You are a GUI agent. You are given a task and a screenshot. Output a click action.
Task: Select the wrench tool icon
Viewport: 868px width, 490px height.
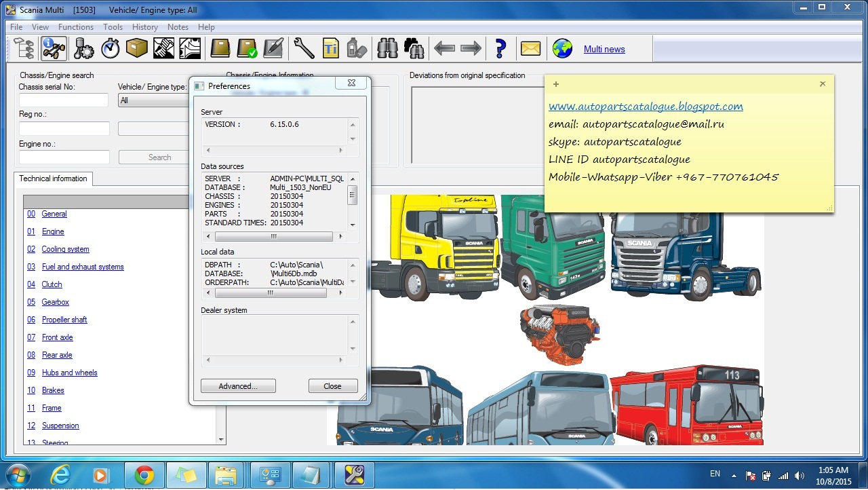tap(304, 48)
